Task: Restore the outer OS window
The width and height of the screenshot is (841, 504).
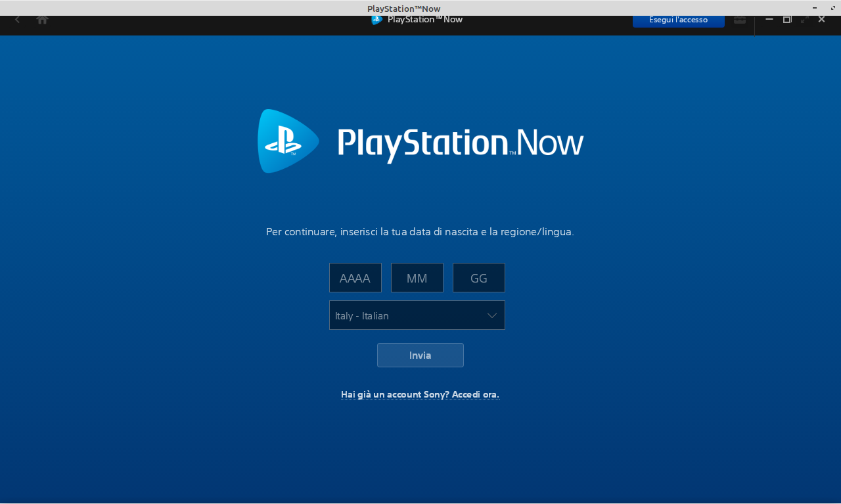Action: click(833, 8)
